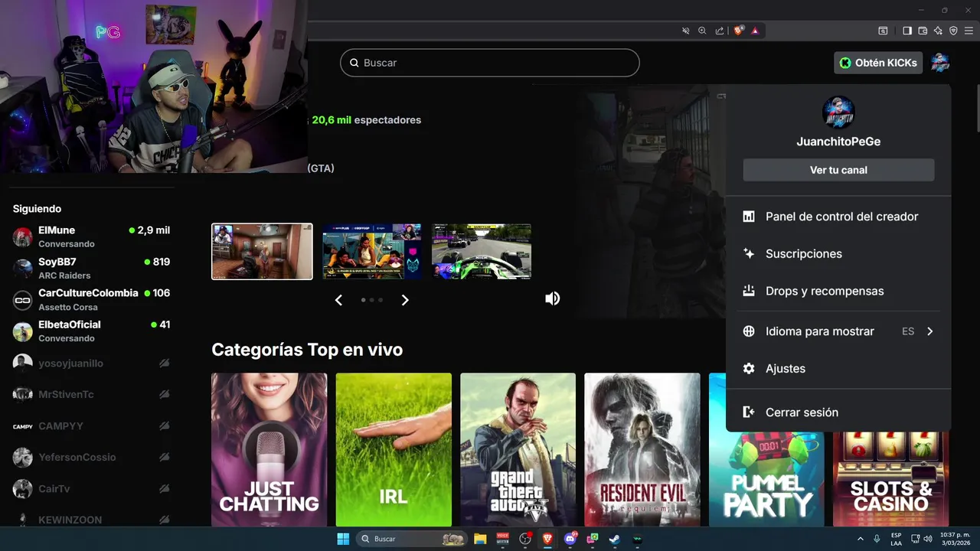Open the Brave sidebar panel icon

point(907,31)
